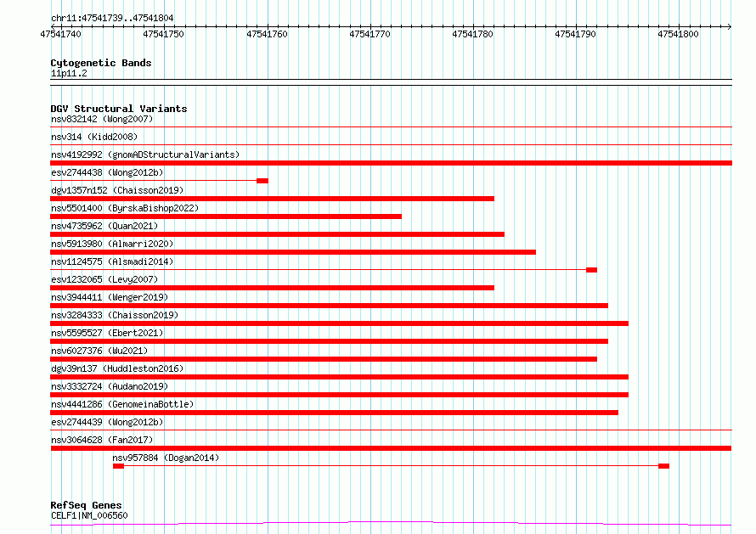Click the nsv4735962 (Quan2021) label
The image size is (756, 534).
coord(104,226)
